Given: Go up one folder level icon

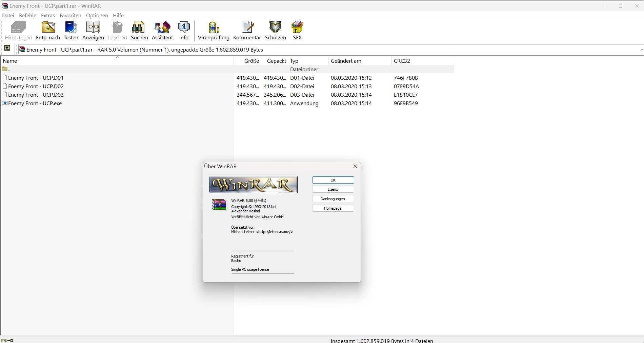Looking at the screenshot, I should coord(7,48).
